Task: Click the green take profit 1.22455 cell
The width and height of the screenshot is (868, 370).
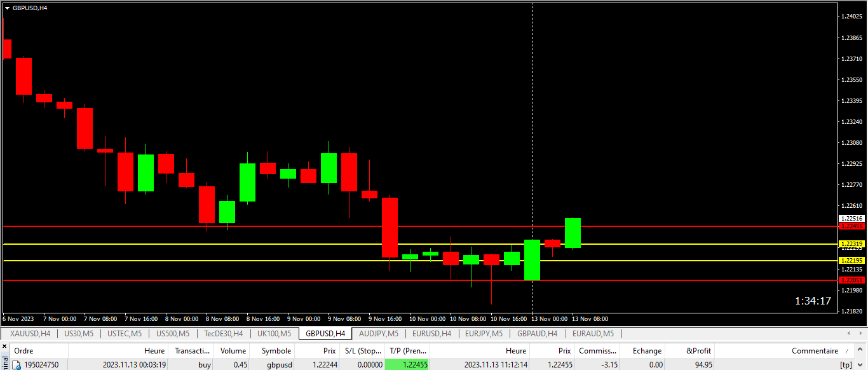Action: click(x=408, y=365)
